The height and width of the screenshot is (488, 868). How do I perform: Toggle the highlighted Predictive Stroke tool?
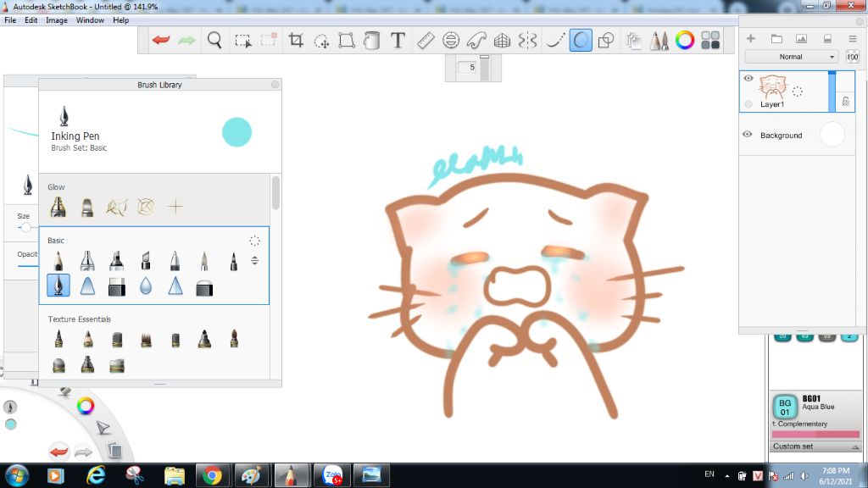[x=580, y=41]
